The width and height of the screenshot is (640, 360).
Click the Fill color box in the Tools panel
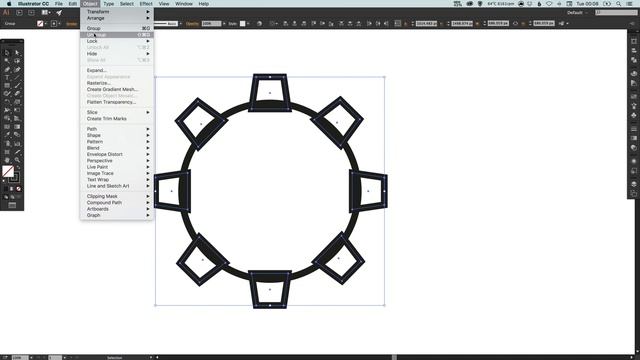click(8, 171)
